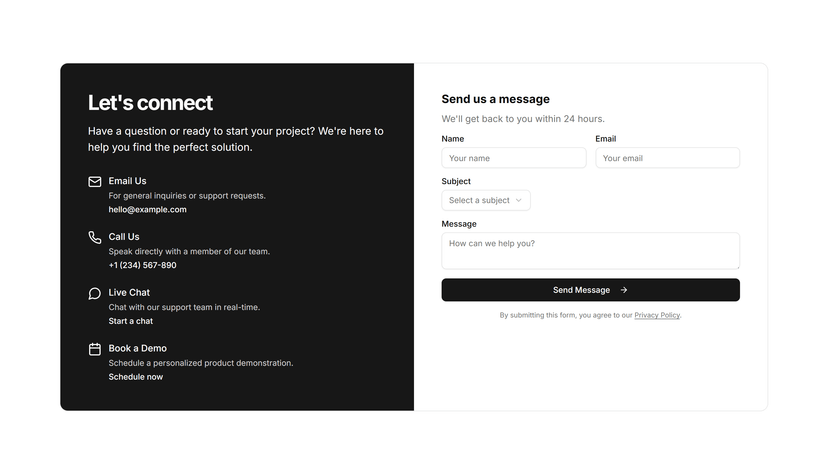
Task: Click the hello@example.com email link
Action: (x=147, y=210)
